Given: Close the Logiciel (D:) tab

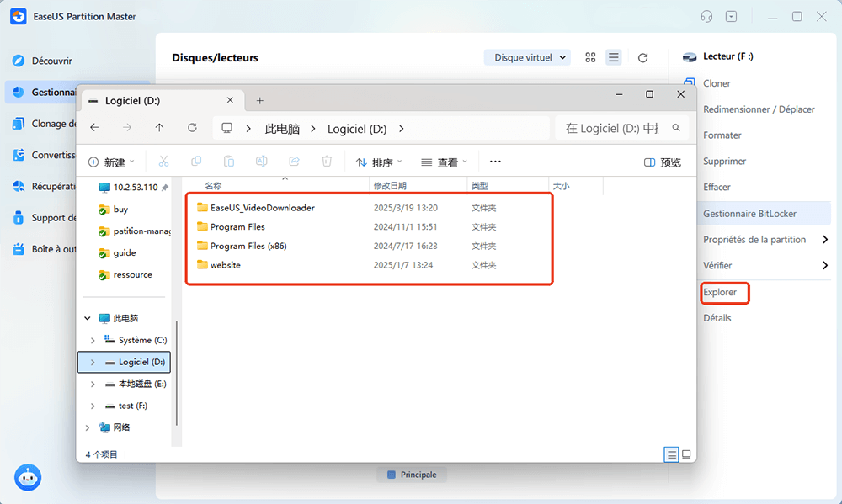Looking at the screenshot, I should [x=230, y=100].
